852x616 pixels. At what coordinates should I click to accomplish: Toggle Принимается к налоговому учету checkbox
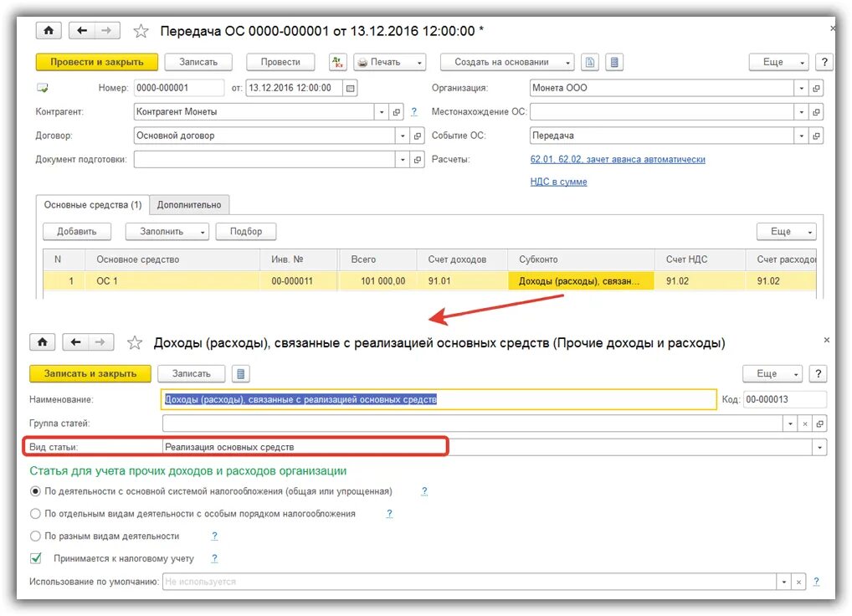[x=36, y=558]
